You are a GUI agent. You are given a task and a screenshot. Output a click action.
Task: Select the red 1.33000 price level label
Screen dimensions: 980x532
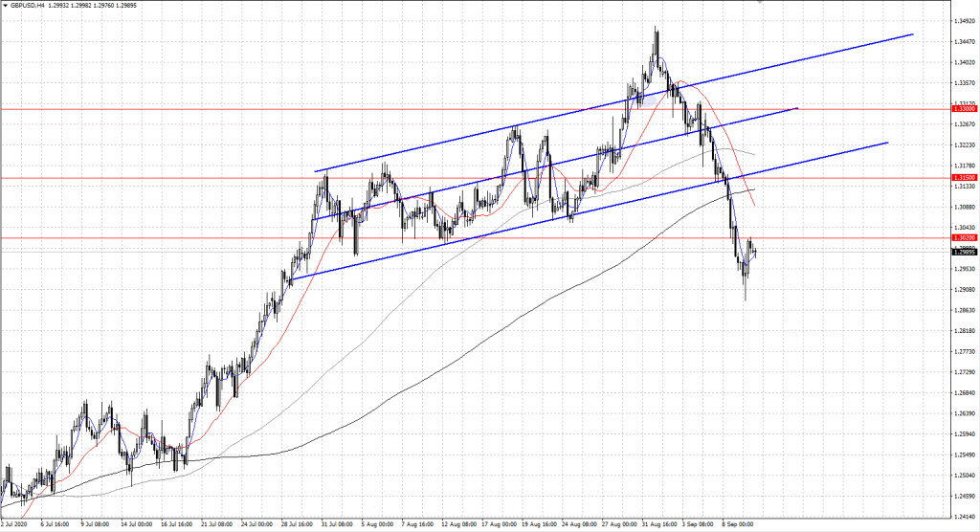click(964, 109)
